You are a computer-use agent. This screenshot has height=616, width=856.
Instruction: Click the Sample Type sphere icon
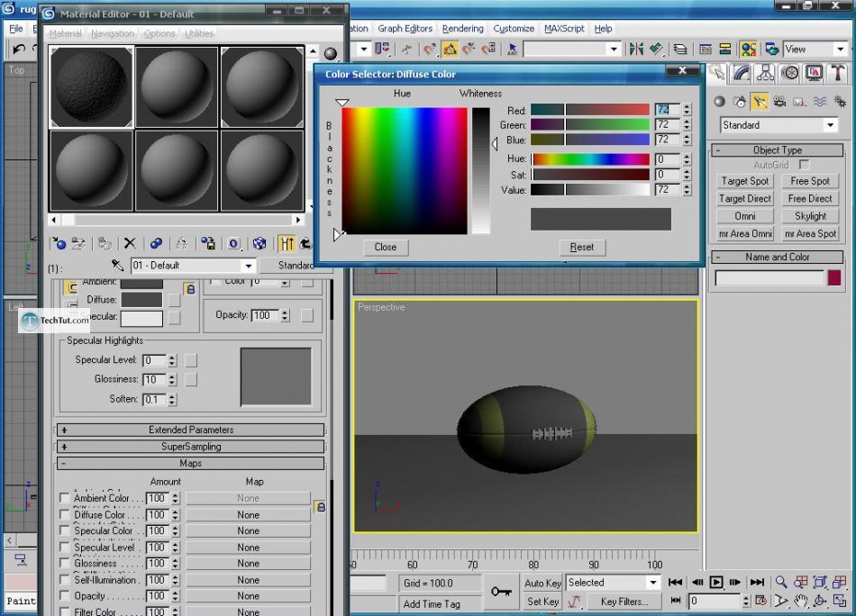tap(331, 53)
